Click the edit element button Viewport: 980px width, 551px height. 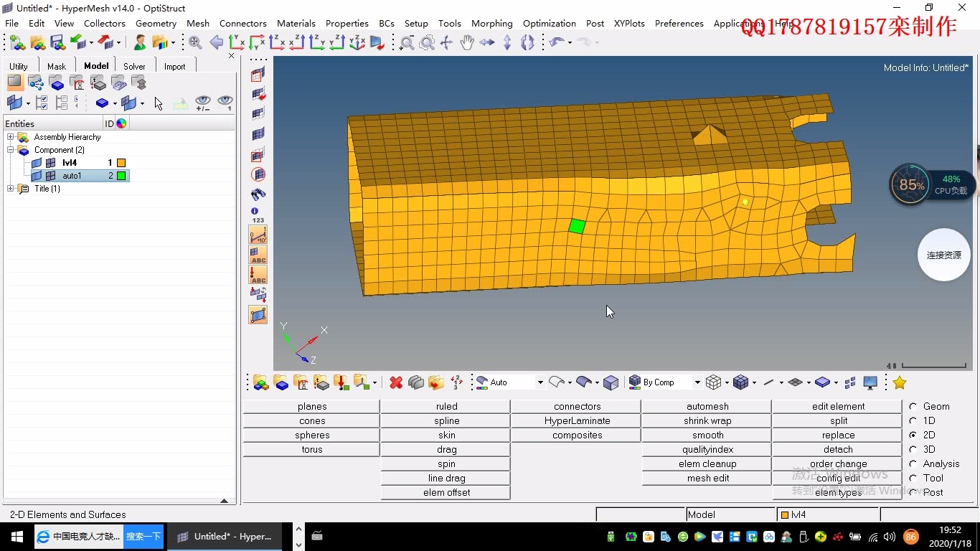tap(838, 406)
